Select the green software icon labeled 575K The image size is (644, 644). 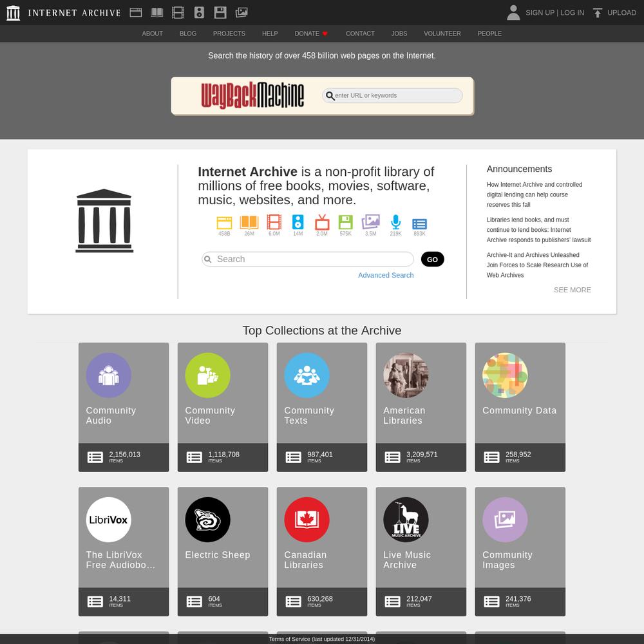(345, 222)
